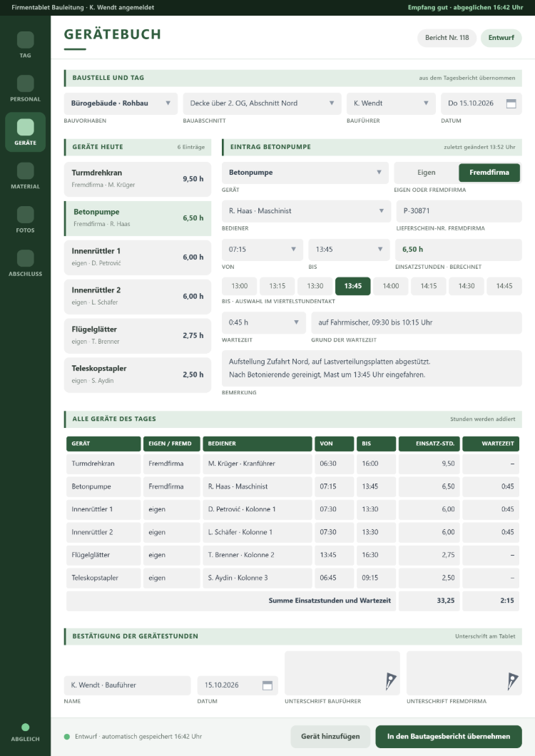Open the Wartezeit dropdown 0:45 h
The height and width of the screenshot is (756, 535).
pyautogui.click(x=264, y=322)
